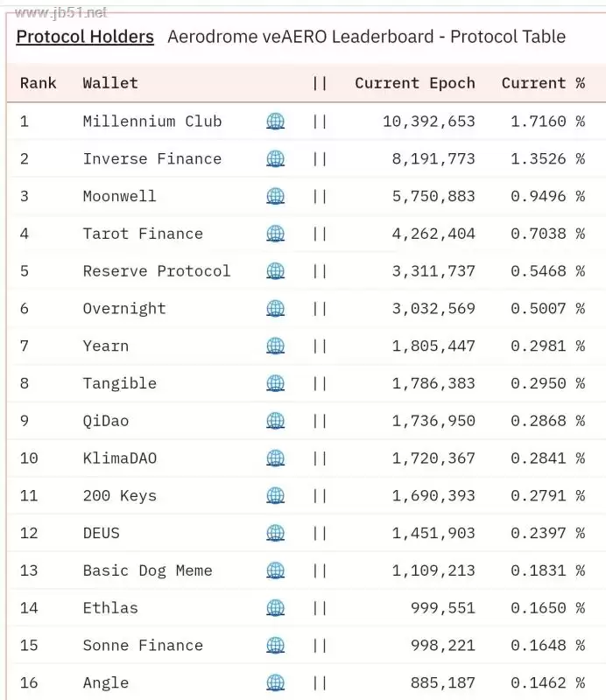This screenshot has width=606, height=700.
Task: Click the QiDao wallet name
Action: [x=106, y=421]
